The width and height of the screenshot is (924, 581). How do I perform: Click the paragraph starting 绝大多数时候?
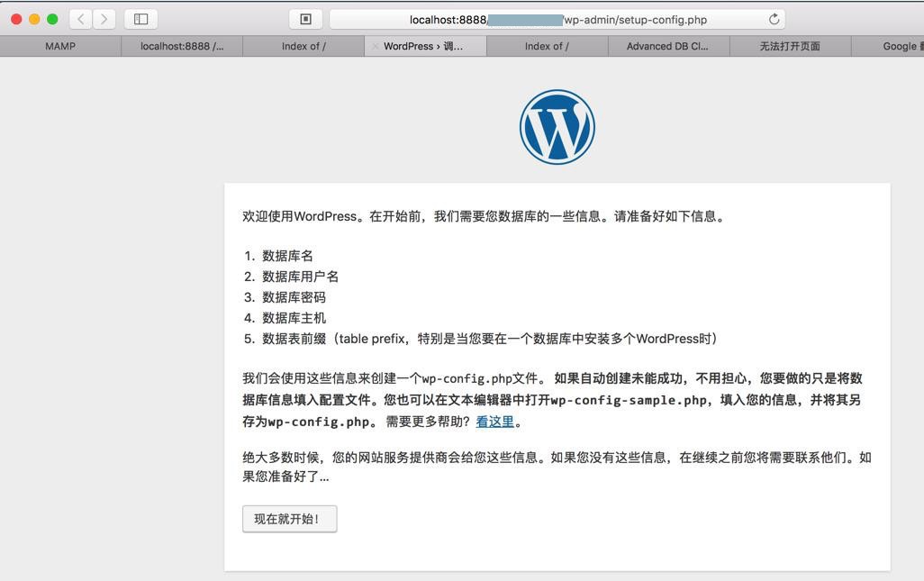coord(557,467)
